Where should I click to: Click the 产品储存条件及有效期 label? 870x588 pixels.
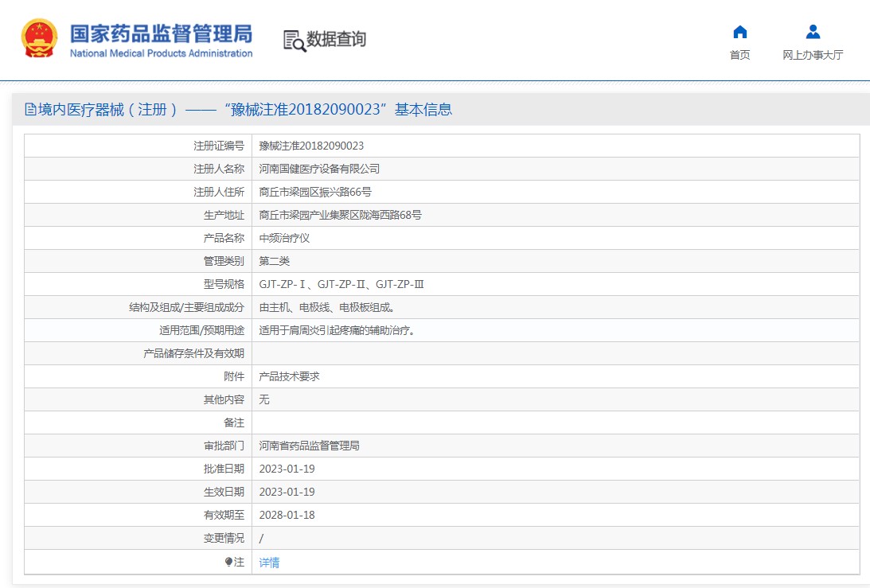point(193,353)
